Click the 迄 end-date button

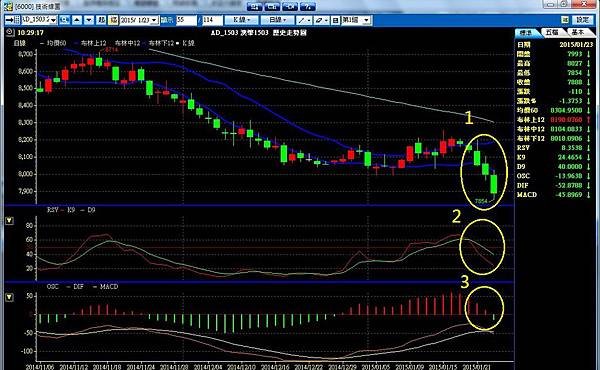[x=113, y=20]
